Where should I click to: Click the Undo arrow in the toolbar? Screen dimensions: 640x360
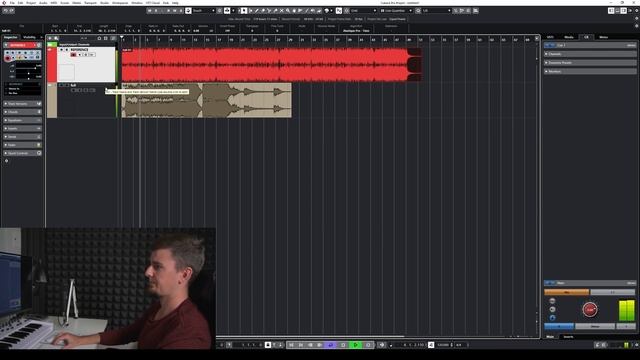[x=5, y=11]
